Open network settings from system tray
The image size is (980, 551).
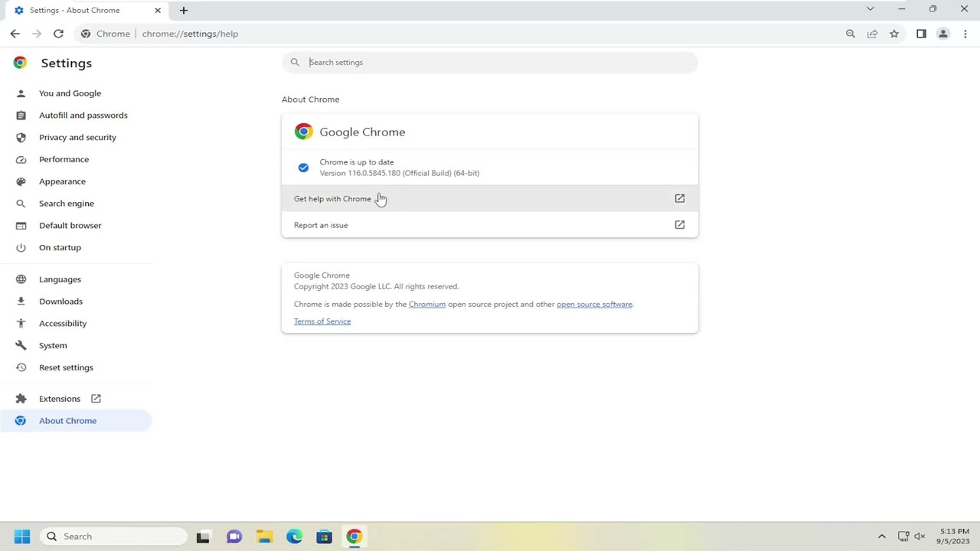click(x=903, y=536)
